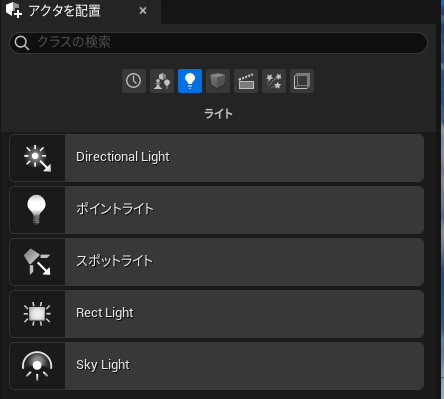Close the アクタを配置 tab
Viewport: 444px width, 399px height.
click(143, 11)
